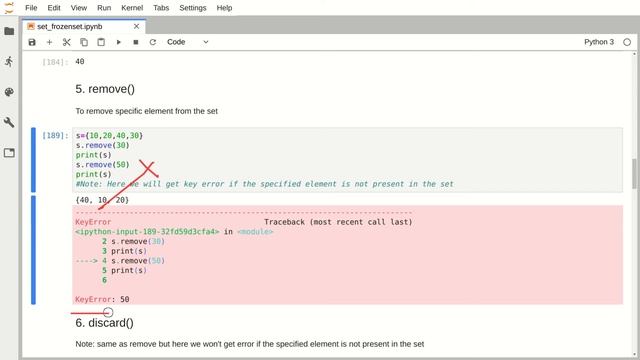This screenshot has width=640, height=360.
Task: Click the 'Traceback (most recent call last)' text
Action: 338,222
